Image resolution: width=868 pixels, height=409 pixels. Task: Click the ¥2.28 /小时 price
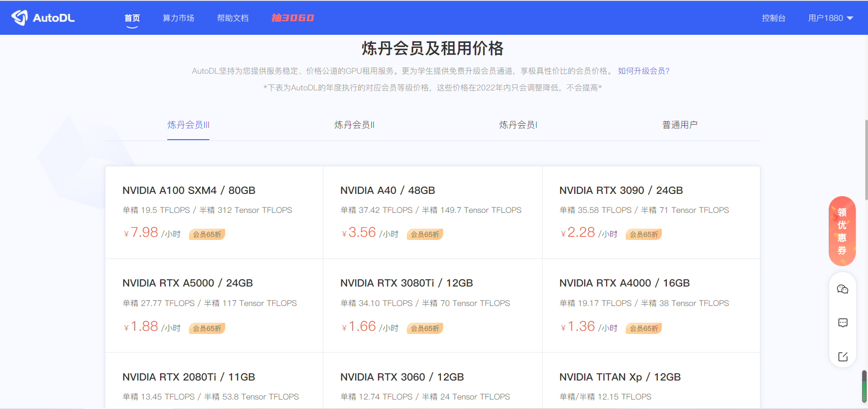tap(589, 233)
